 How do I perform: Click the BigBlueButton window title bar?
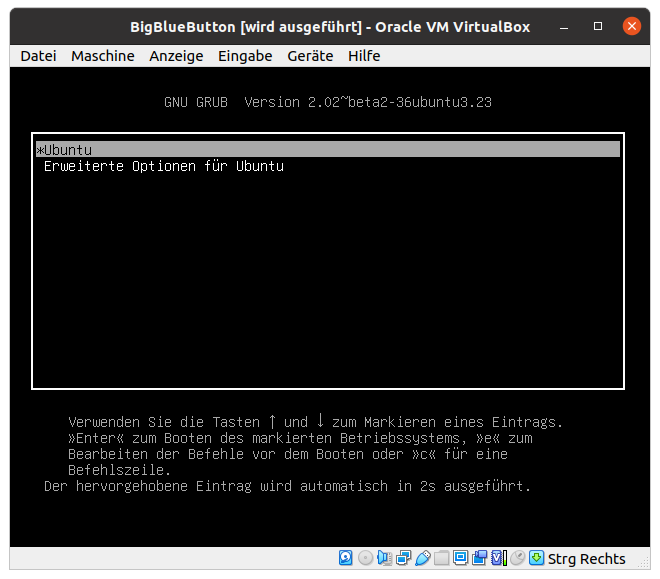pyautogui.click(x=330, y=27)
